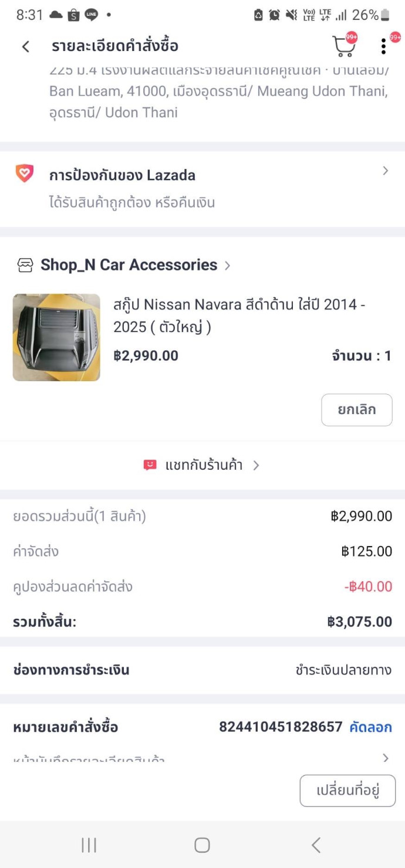
Task: Open Android recent apps
Action: click(89, 845)
